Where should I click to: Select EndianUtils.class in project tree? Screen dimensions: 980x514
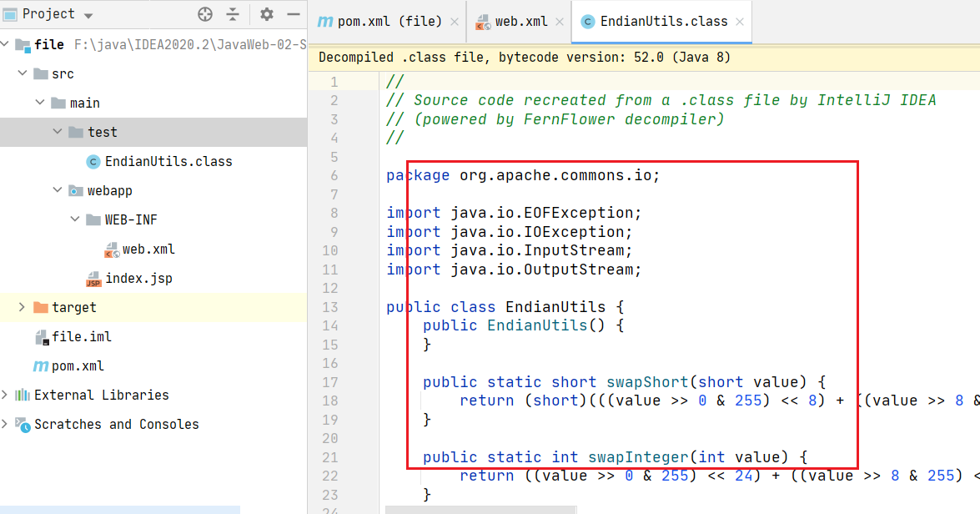[x=168, y=161]
